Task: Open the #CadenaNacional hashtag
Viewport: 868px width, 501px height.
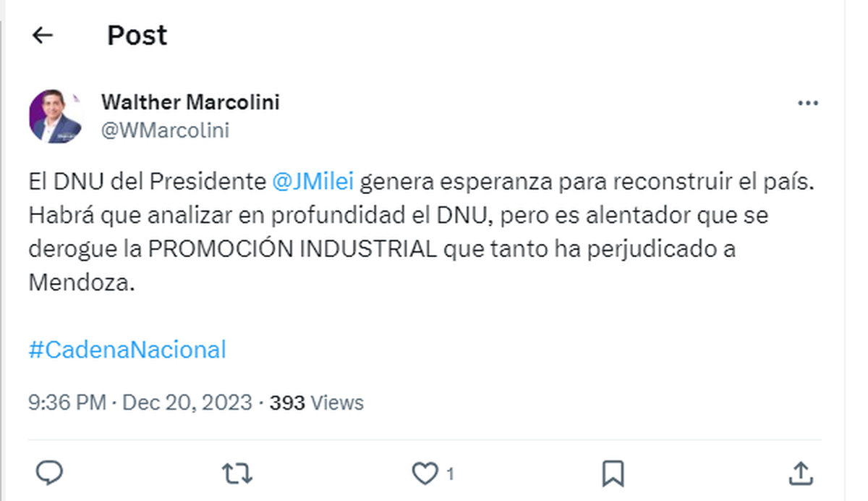Action: pos(127,350)
